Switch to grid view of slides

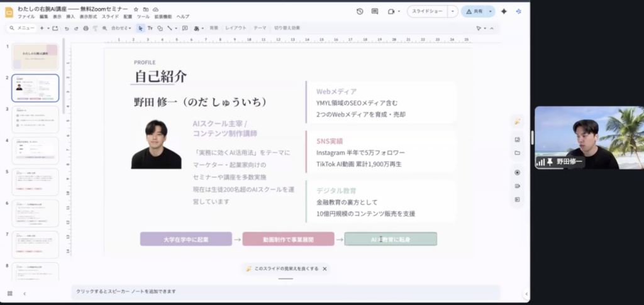(x=10, y=293)
